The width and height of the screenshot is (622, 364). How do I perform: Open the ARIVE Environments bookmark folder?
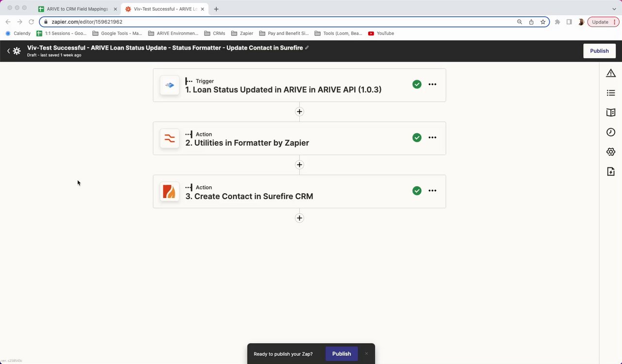(x=173, y=33)
